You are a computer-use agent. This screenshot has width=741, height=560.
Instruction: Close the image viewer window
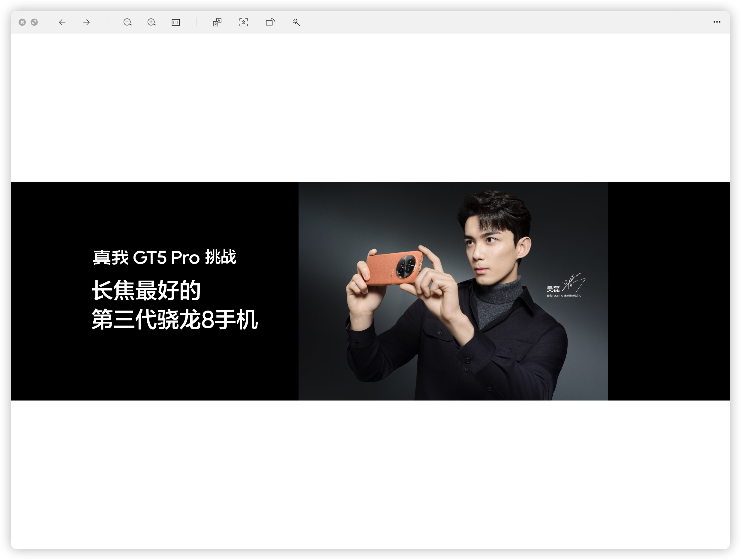point(22,22)
